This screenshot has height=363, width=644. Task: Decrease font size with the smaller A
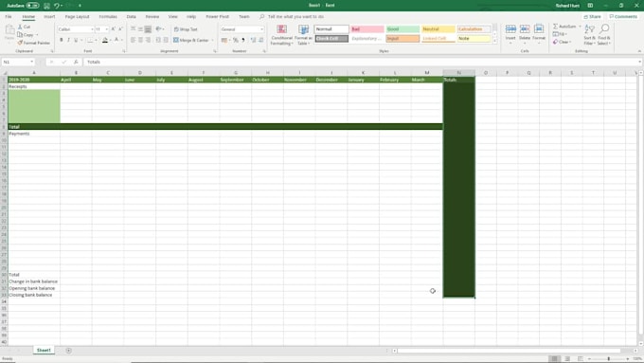point(120,29)
